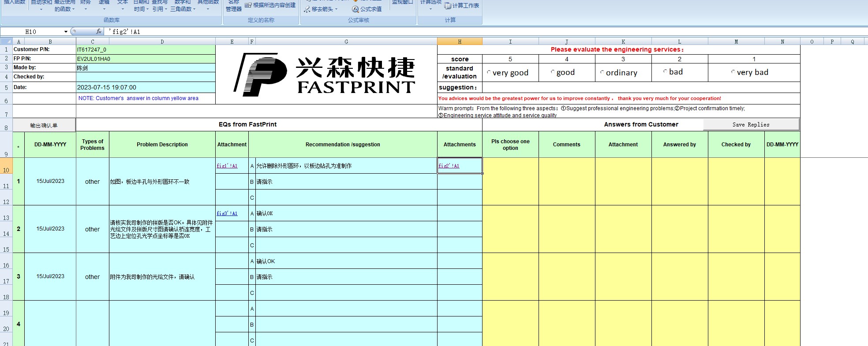868x346 pixels.
Task: Click the 'Problem Description' header cell
Action: click(162, 145)
